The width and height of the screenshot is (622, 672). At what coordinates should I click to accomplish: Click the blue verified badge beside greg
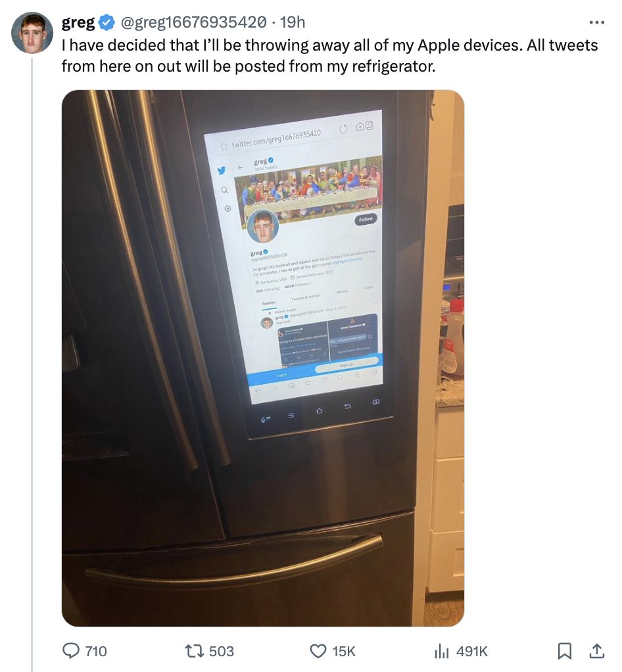click(x=107, y=22)
